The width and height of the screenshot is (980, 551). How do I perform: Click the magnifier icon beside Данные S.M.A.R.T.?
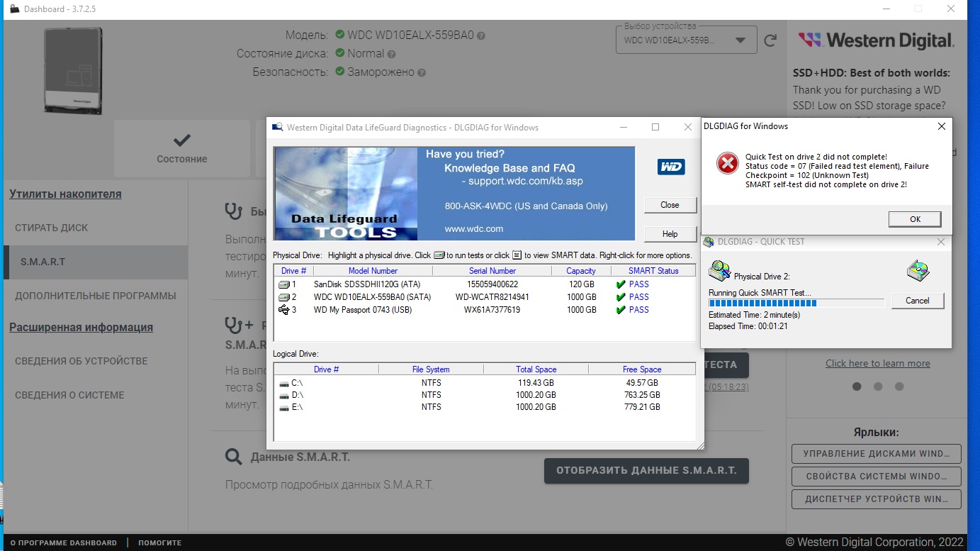tap(233, 456)
